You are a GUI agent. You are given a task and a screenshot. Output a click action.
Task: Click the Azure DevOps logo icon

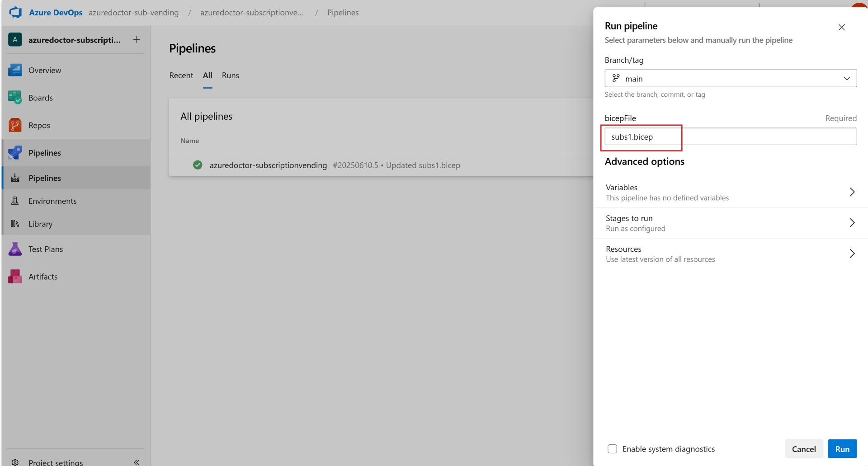click(x=15, y=12)
